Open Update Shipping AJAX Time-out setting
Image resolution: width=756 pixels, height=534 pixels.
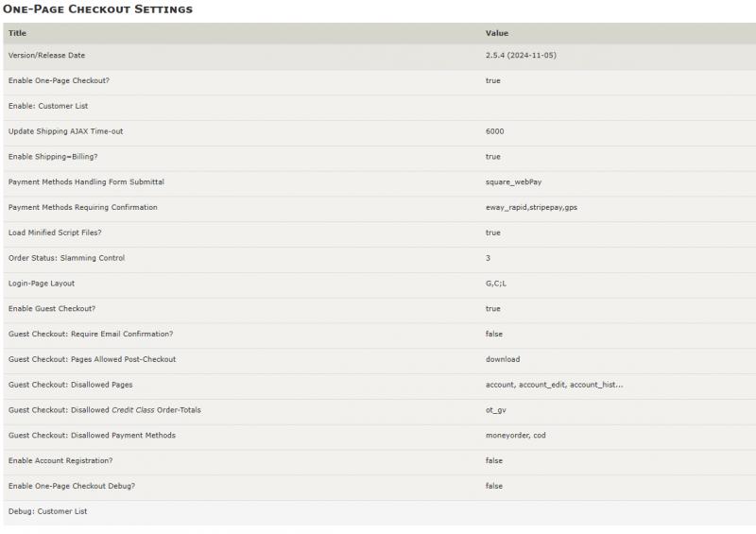pyautogui.click(x=380, y=131)
